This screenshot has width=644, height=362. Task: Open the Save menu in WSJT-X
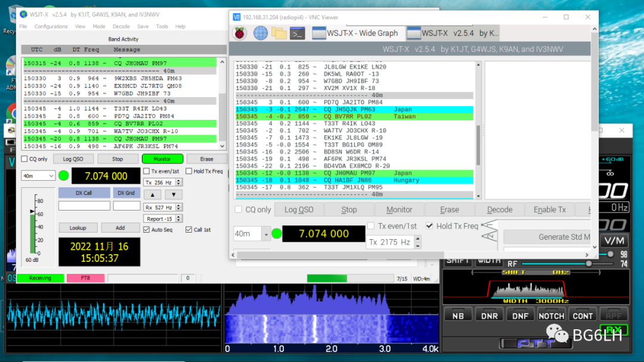tap(143, 26)
